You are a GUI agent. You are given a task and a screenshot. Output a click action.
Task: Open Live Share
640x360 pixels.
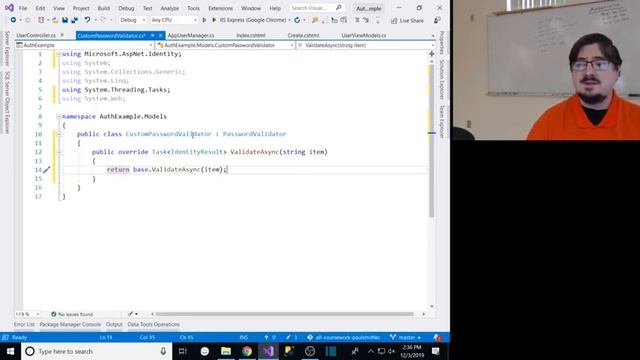(x=407, y=20)
